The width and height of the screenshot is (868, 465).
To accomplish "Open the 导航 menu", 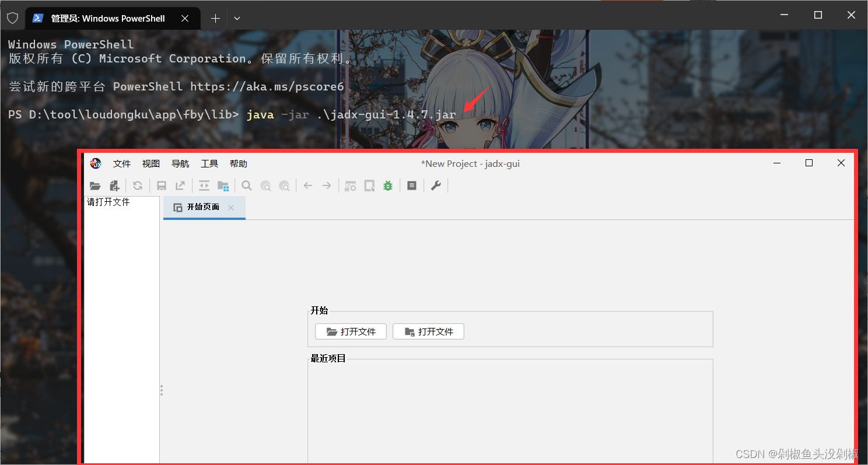I will (180, 164).
